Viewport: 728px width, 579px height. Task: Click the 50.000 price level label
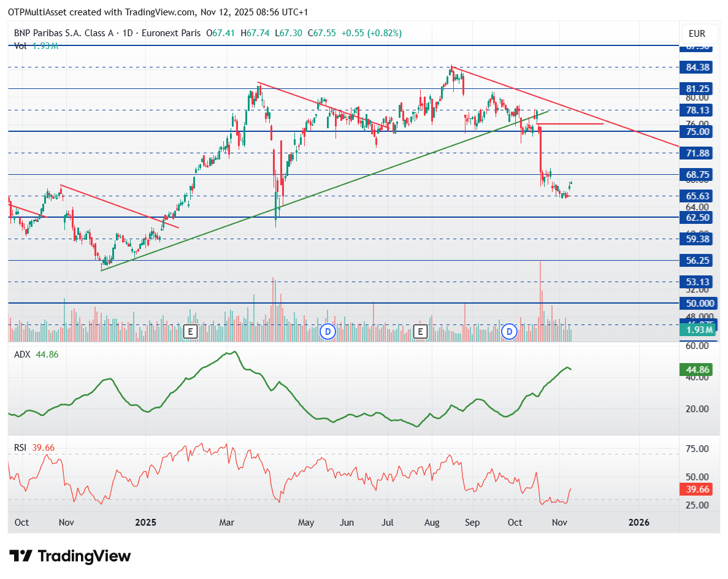pos(699,303)
